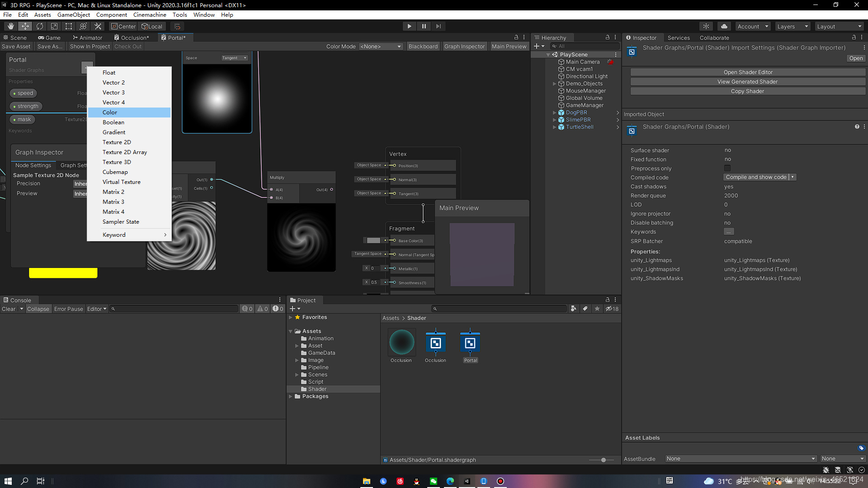The height and width of the screenshot is (488, 868).
Task: Choose Color from the property menu
Action: pos(110,113)
